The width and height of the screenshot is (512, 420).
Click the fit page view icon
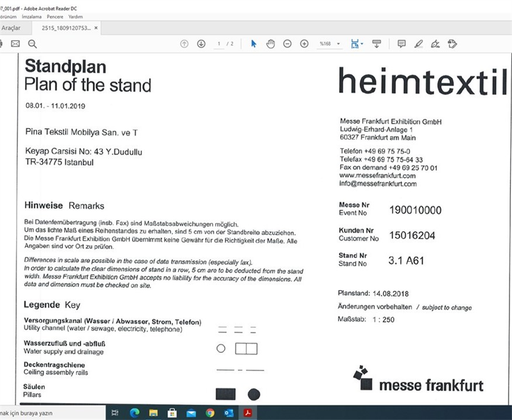(x=354, y=44)
